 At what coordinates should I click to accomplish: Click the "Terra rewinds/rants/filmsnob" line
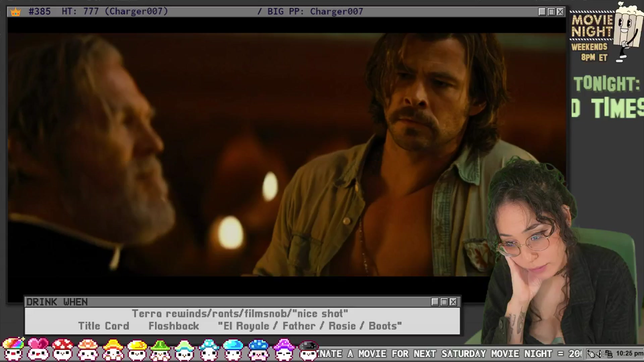pyautogui.click(x=240, y=314)
